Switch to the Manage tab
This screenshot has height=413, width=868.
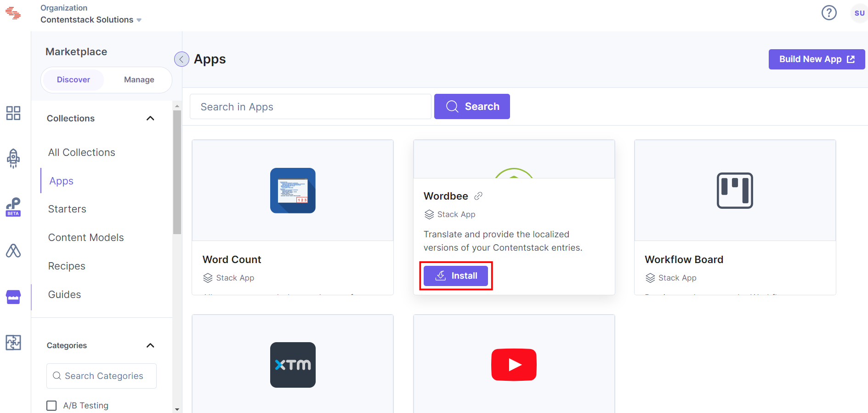coord(139,80)
